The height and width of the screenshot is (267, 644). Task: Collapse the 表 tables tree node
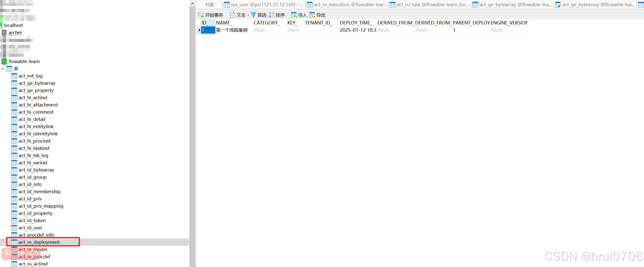pos(2,69)
